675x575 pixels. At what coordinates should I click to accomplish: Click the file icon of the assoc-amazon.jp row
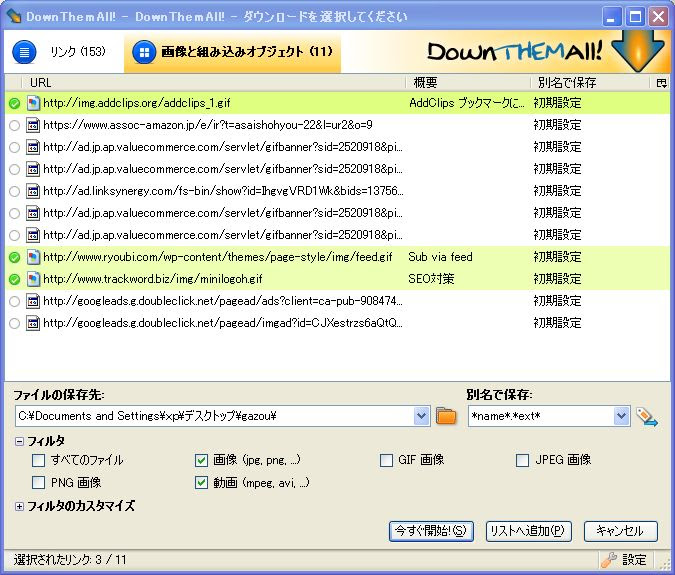(33, 125)
